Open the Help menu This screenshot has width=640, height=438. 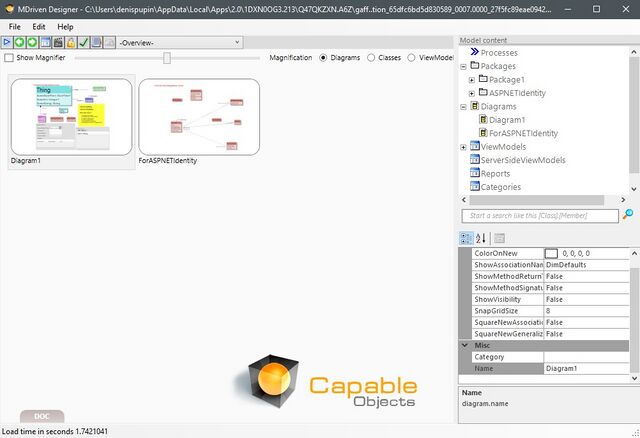65,27
